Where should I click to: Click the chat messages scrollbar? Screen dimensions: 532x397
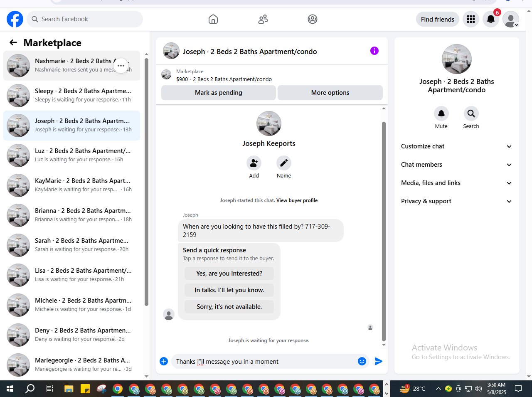click(x=384, y=231)
